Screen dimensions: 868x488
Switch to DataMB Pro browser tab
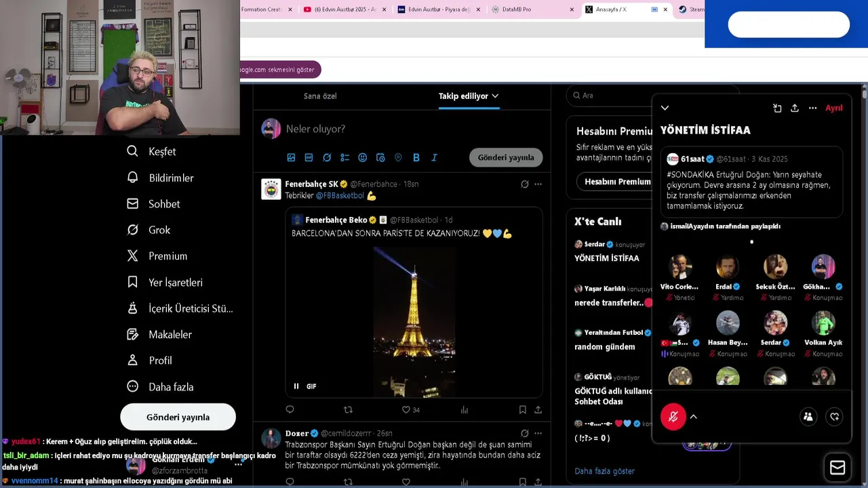click(532, 9)
